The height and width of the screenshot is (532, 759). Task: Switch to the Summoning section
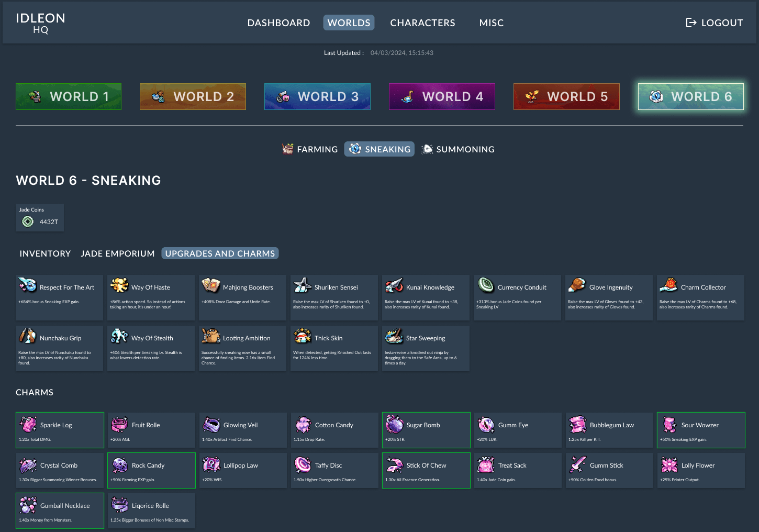[x=458, y=149]
